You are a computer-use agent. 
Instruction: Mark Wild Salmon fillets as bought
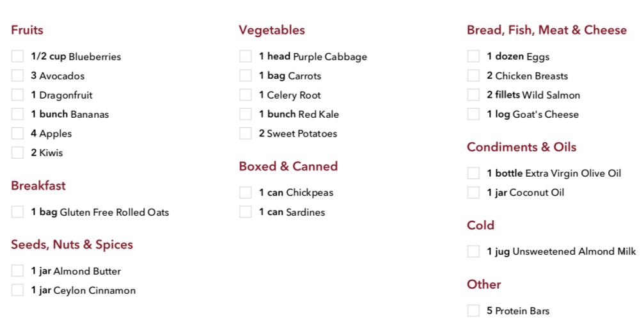pyautogui.click(x=473, y=95)
